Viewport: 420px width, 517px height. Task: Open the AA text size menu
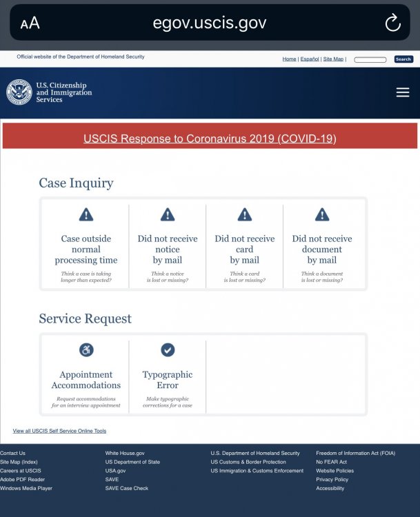coord(30,23)
